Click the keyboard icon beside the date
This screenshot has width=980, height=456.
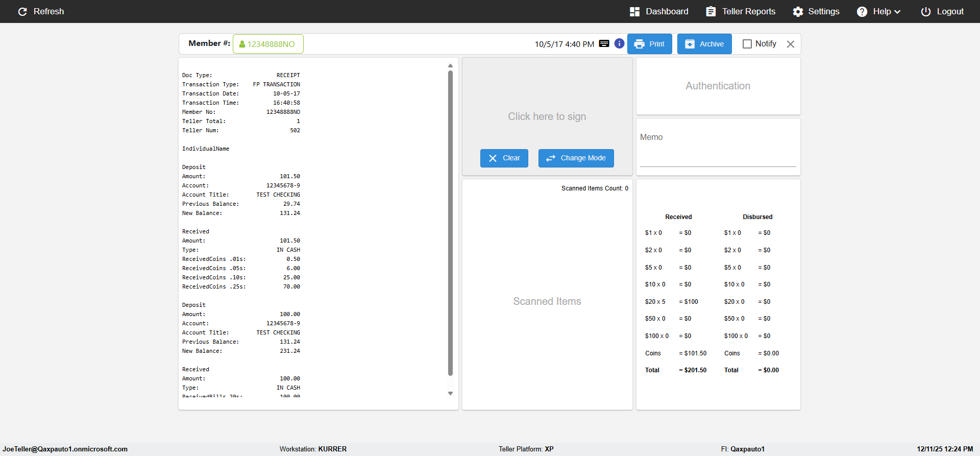604,43
